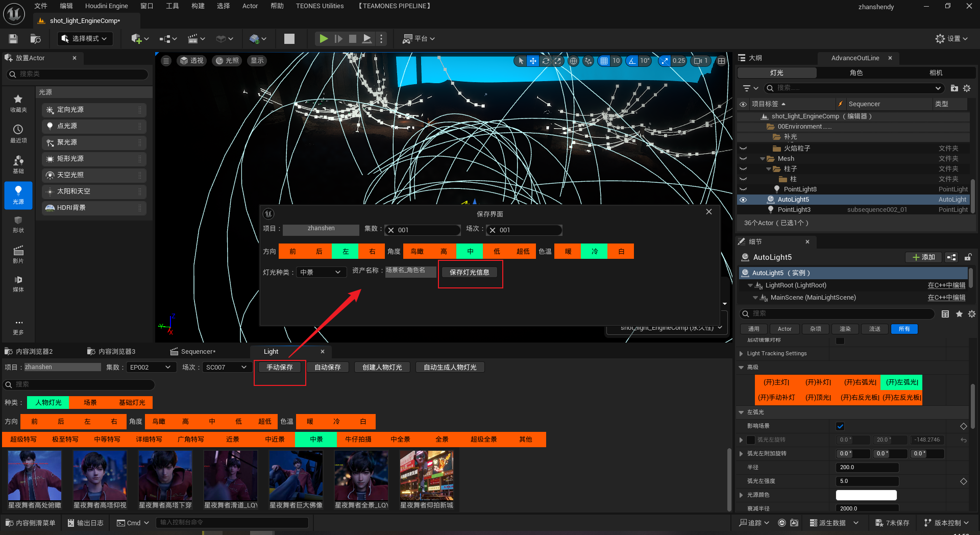Screen dimensions: 980x535
Task: Click the 光源颜色 white color swatch
Action: click(x=866, y=495)
